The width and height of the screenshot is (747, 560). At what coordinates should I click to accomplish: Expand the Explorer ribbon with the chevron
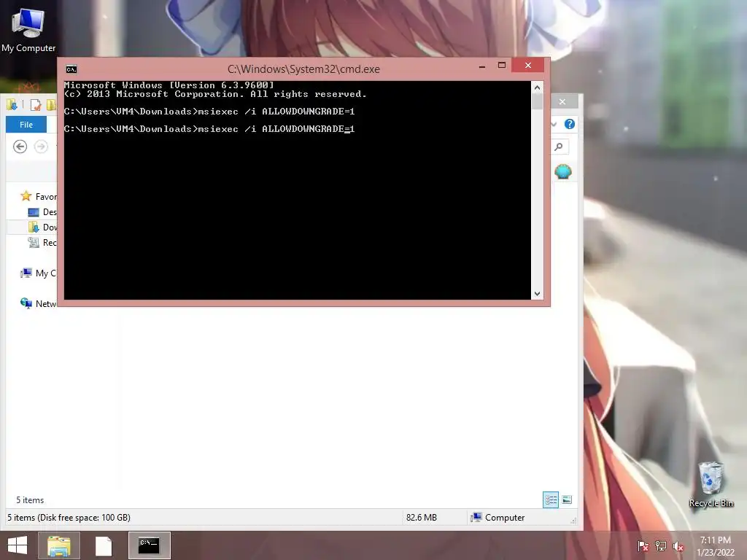click(554, 124)
